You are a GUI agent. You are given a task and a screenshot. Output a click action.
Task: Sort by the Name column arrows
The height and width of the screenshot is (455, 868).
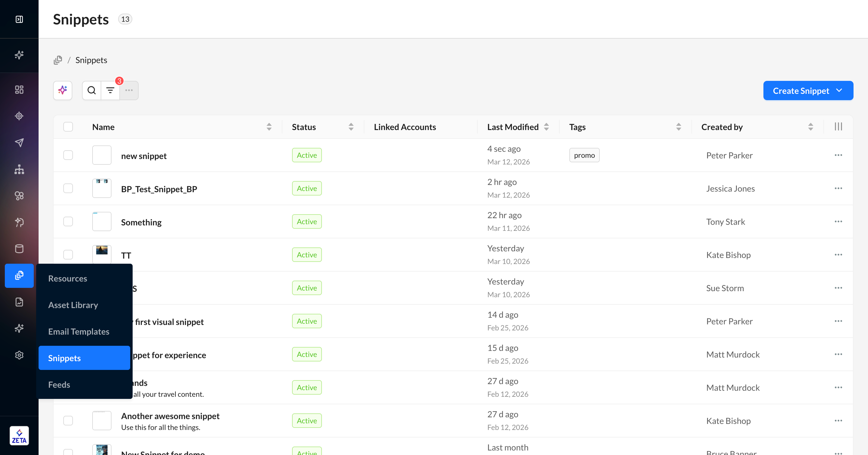click(269, 127)
